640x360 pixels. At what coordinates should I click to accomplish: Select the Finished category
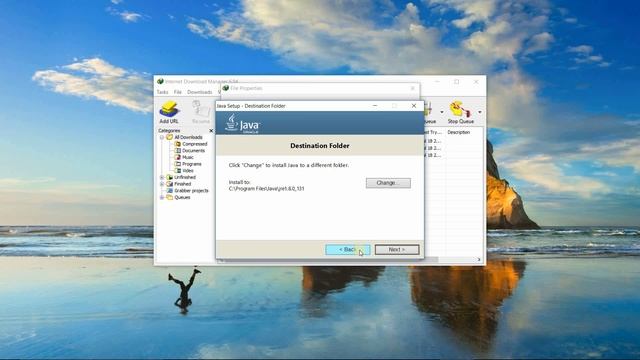click(x=182, y=184)
